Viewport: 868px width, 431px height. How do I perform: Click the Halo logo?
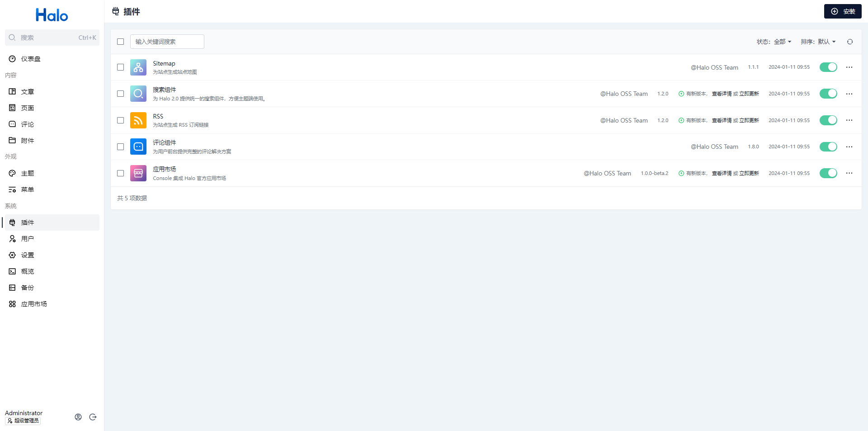52,15
